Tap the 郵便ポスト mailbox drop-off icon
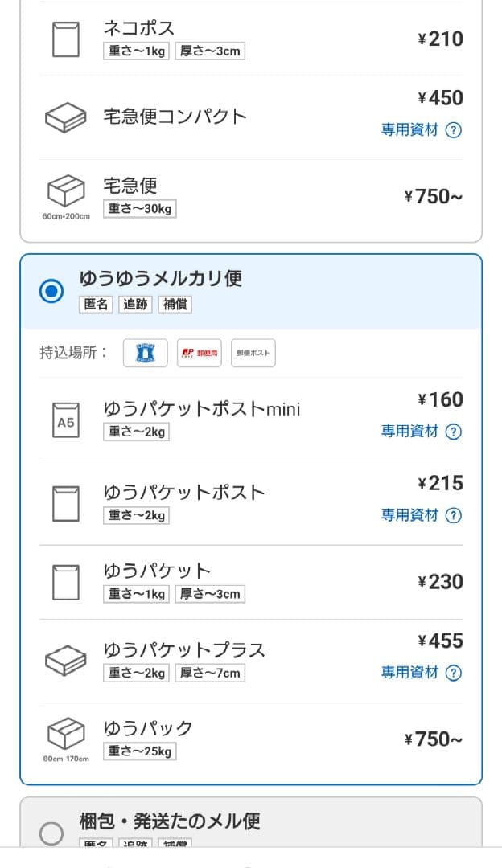This screenshot has height=868, width=502. 253,353
